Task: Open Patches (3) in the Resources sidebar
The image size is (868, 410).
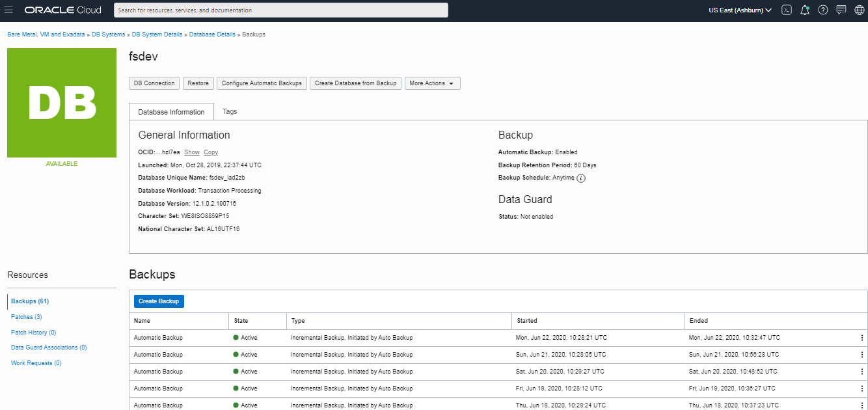Action: [26, 316]
